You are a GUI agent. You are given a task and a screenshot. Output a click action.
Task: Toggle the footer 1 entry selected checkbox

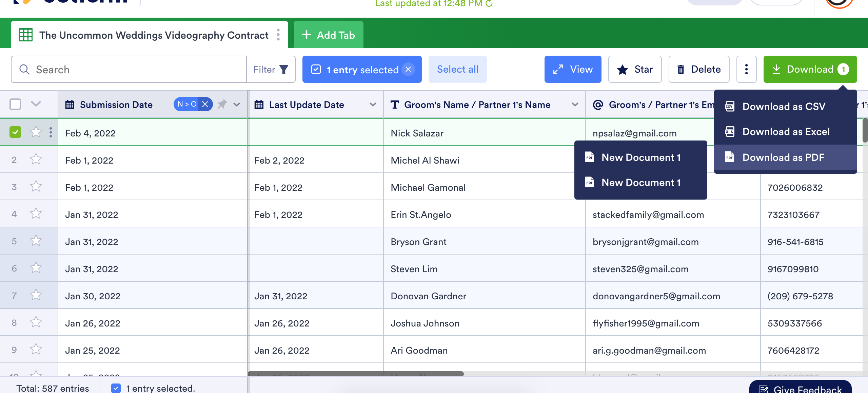tap(116, 388)
